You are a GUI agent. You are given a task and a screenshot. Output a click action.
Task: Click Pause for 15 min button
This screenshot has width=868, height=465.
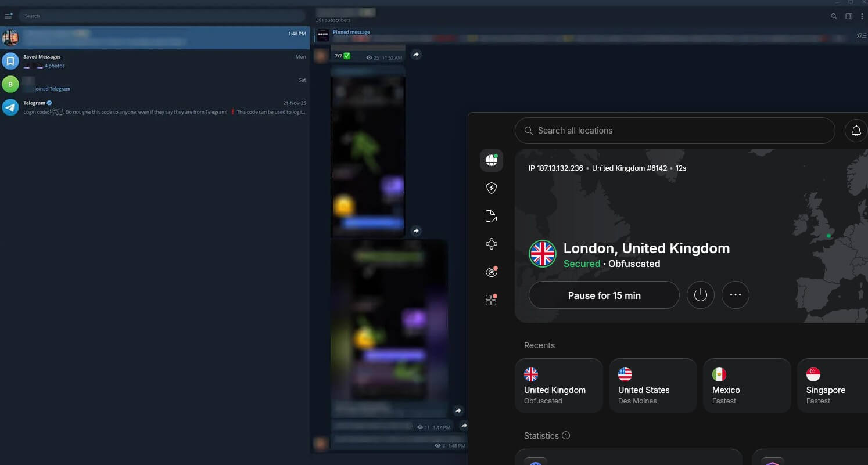[604, 295]
